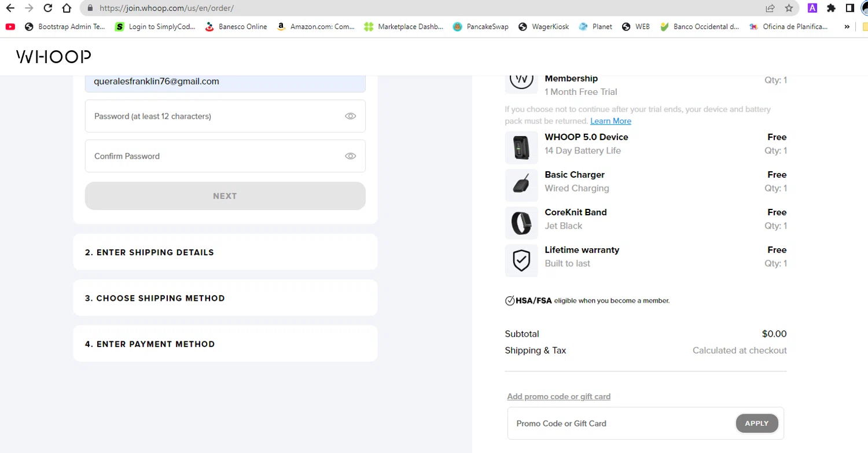Viewport: 868px width, 453px height.
Task: Click the browser back arrow
Action: 10,8
